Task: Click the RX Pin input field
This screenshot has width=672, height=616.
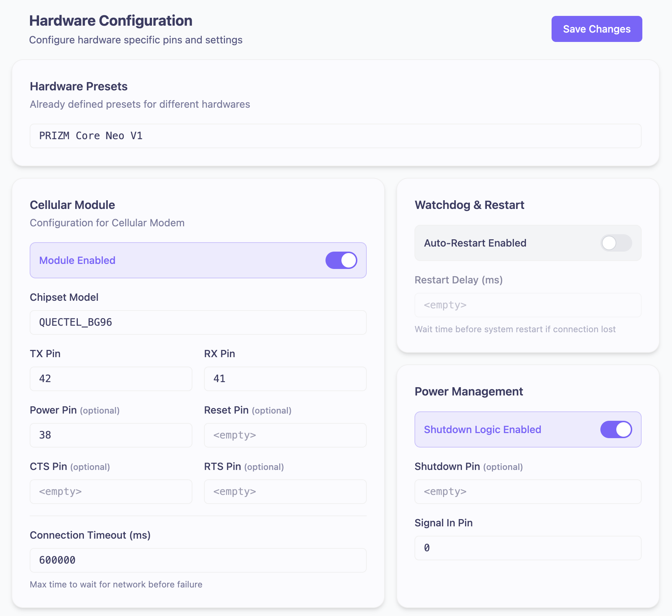Action: click(285, 379)
